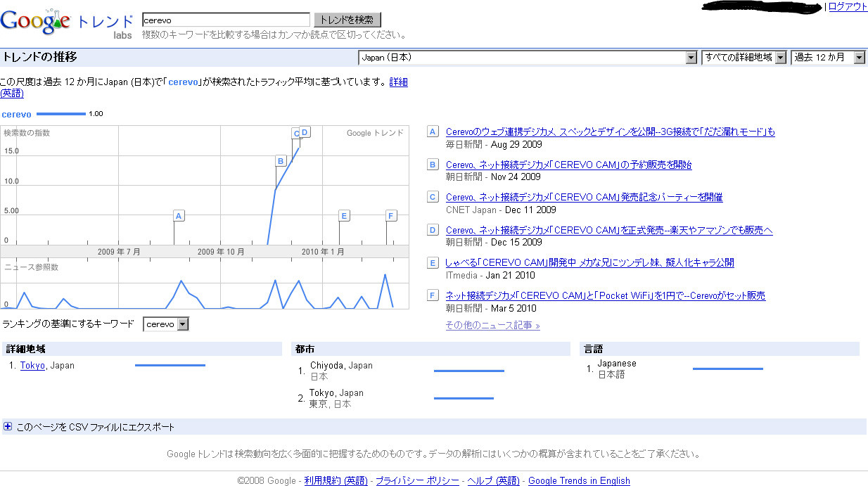Viewport: 868px width, 486px height.
Task: Open the Japan (日本) region dropdown
Action: [x=528, y=58]
